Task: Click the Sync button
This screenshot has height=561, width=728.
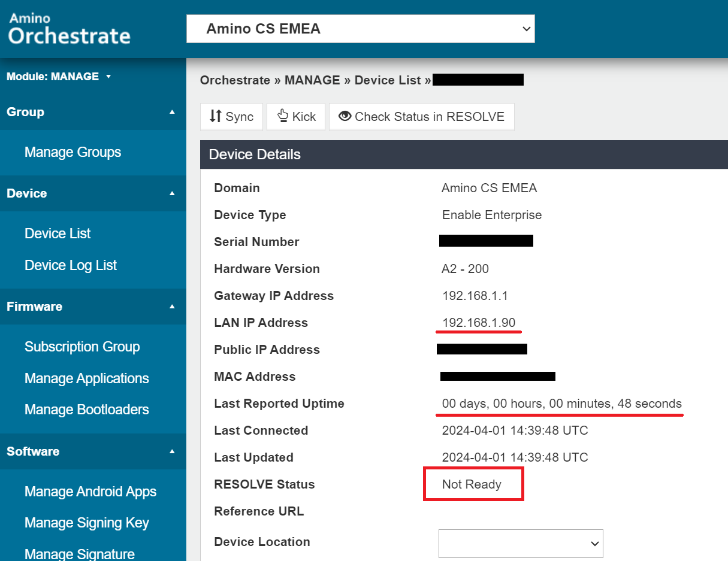Action: click(231, 117)
